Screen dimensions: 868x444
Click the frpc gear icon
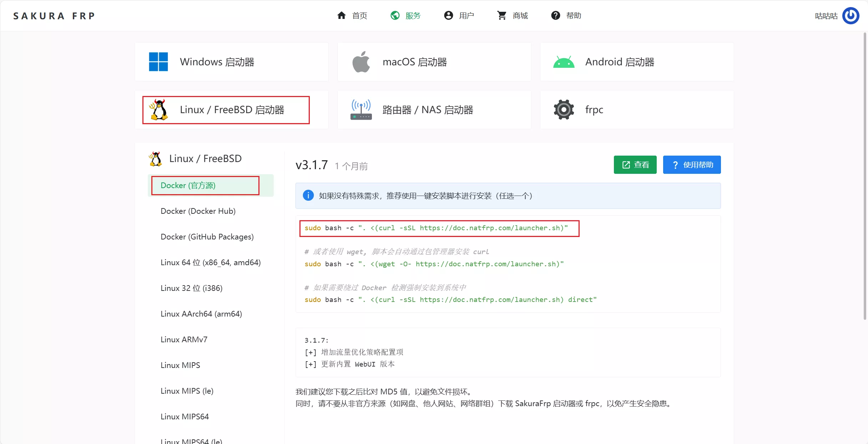click(x=564, y=110)
